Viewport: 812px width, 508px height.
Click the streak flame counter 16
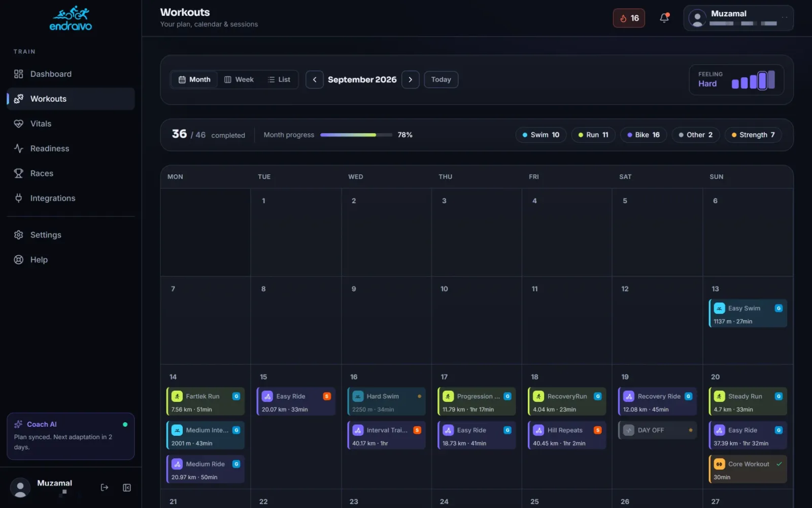pos(629,18)
